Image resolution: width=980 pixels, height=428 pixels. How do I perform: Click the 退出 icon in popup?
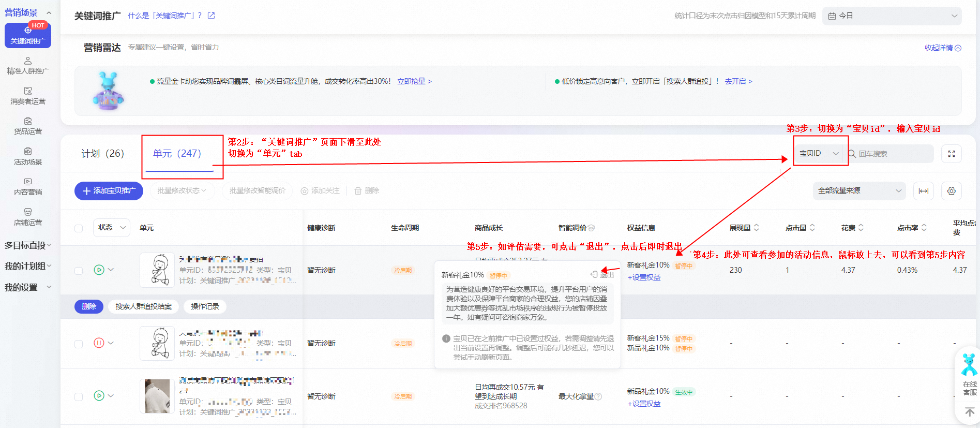pos(594,274)
